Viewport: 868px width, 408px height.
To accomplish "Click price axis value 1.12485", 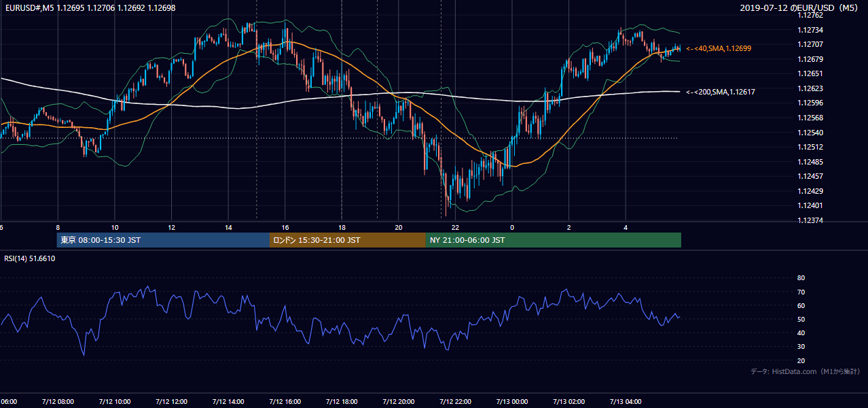I will [x=810, y=162].
